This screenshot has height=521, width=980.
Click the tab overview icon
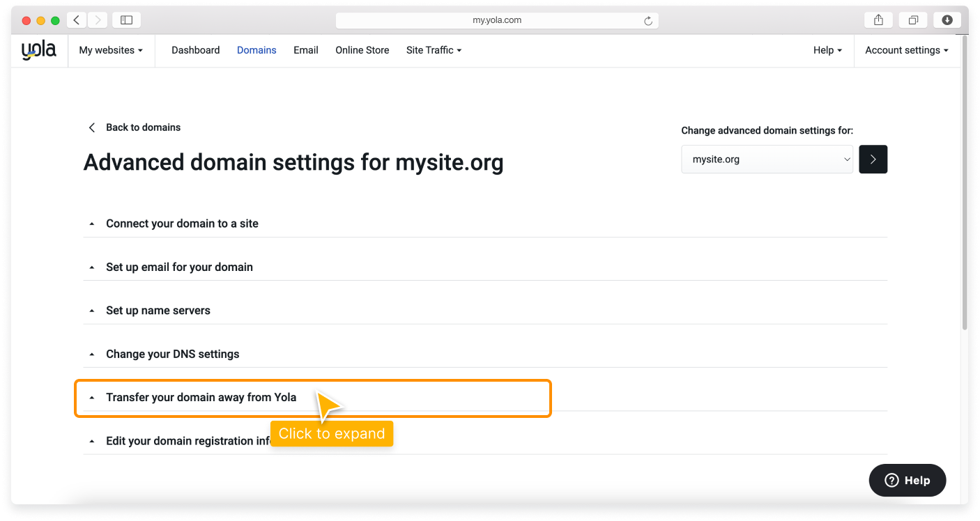[912, 20]
